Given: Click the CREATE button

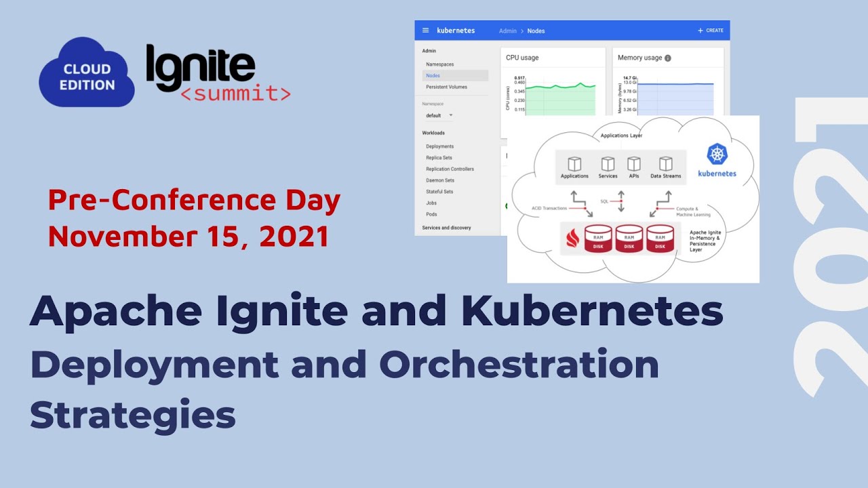Looking at the screenshot, I should 711,30.
